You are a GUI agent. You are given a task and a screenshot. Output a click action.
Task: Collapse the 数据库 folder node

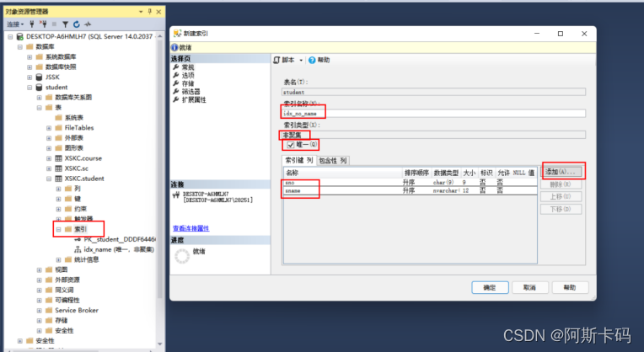(19, 47)
